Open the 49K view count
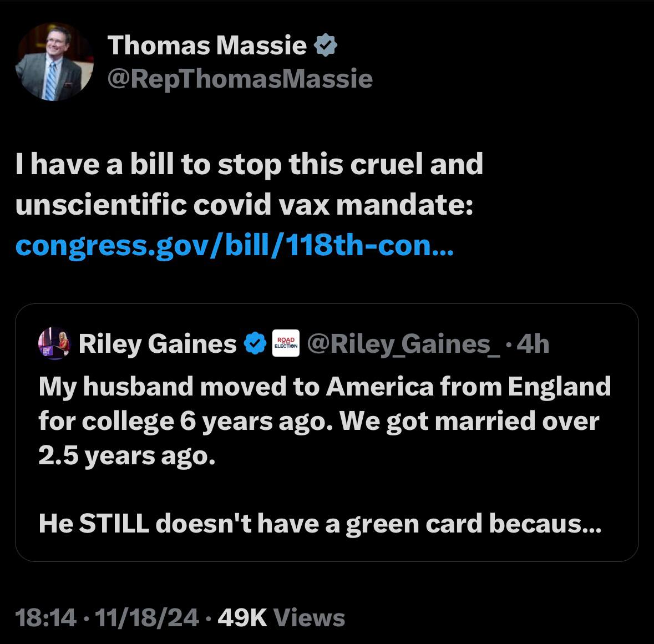 242,618
